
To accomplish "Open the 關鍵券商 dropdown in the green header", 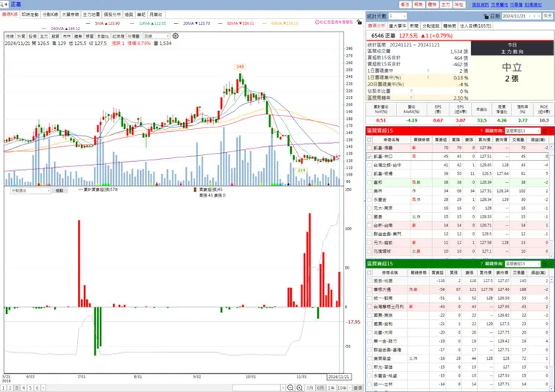I will coord(523,264).
